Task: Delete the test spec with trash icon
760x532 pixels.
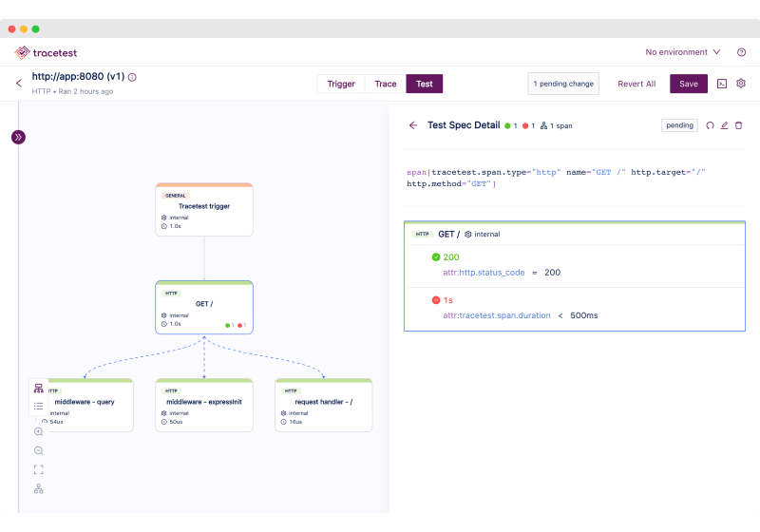Action: coord(739,125)
